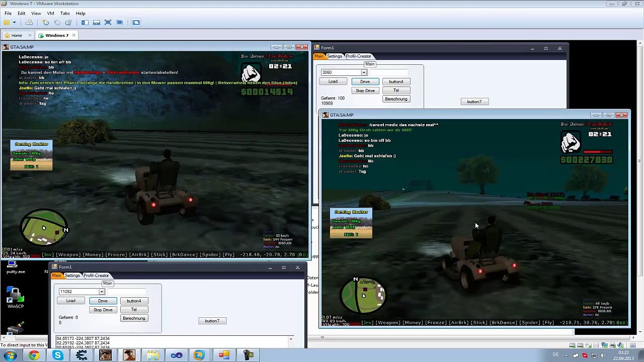Open Skype from the taskbar

[x=58, y=355]
